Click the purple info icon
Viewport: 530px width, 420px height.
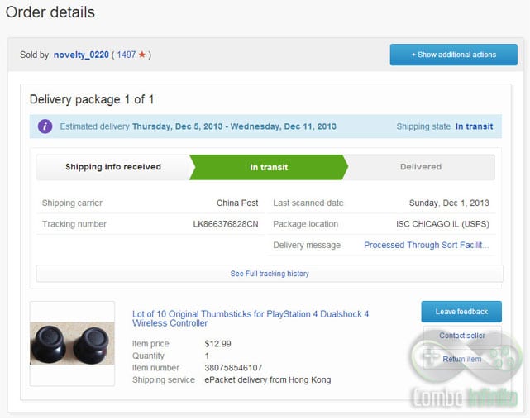coord(45,126)
